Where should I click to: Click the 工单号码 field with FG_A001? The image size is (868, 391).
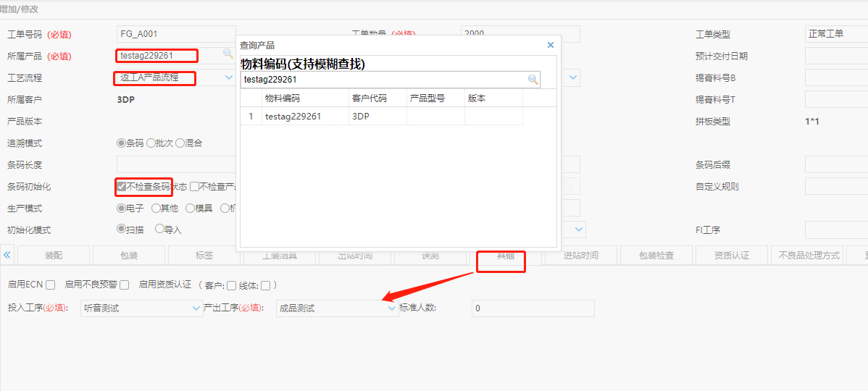point(175,34)
